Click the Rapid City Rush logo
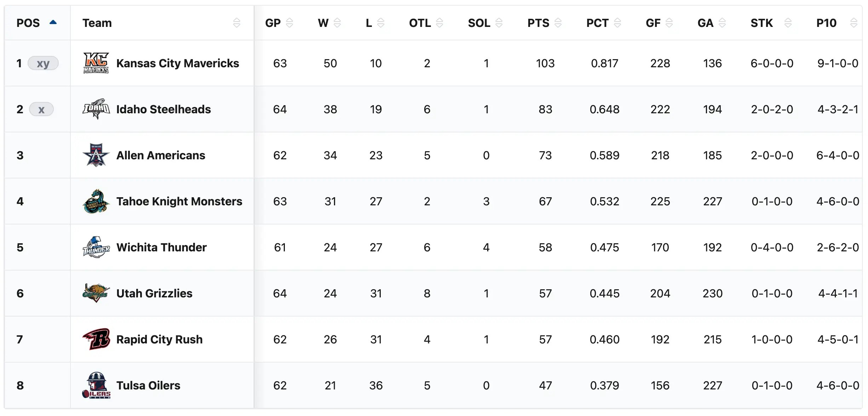The width and height of the screenshot is (868, 416). [x=96, y=339]
